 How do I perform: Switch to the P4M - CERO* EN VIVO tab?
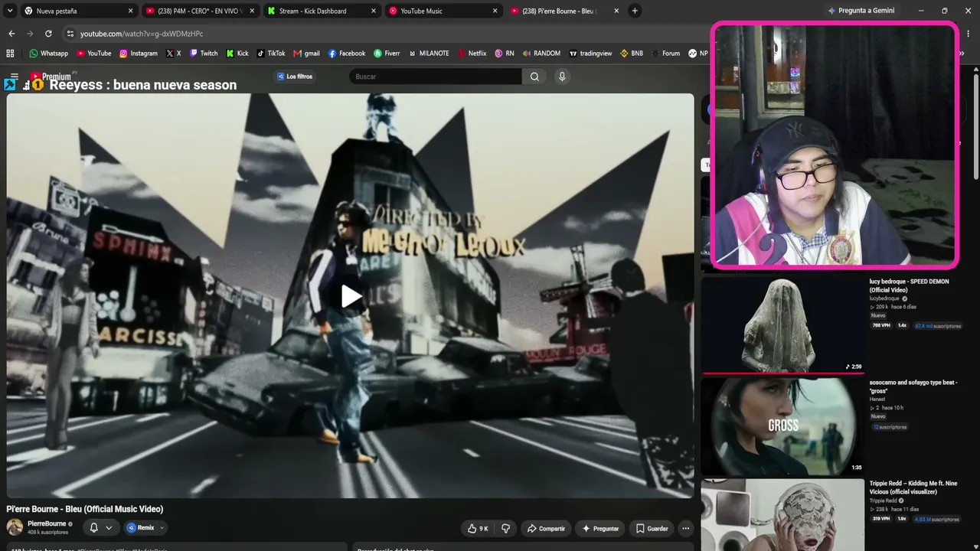click(x=200, y=11)
